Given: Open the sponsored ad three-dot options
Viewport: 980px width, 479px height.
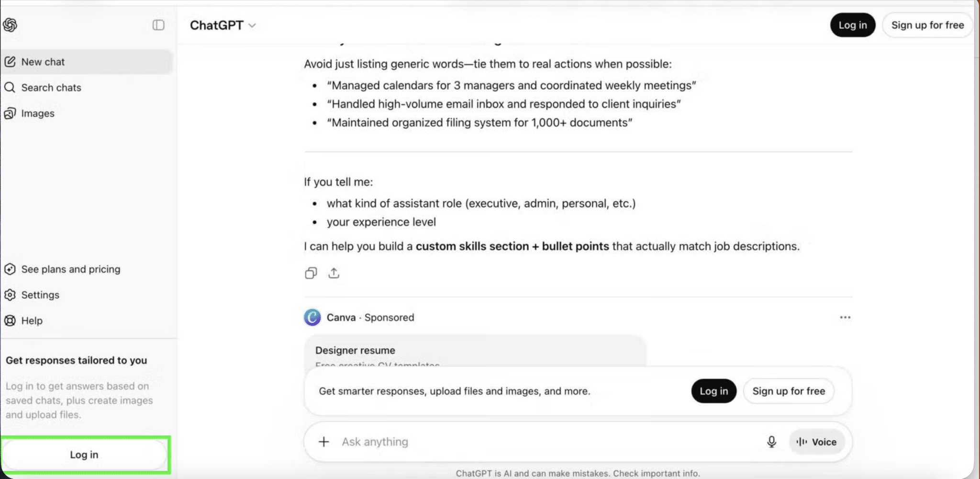Looking at the screenshot, I should tap(845, 318).
